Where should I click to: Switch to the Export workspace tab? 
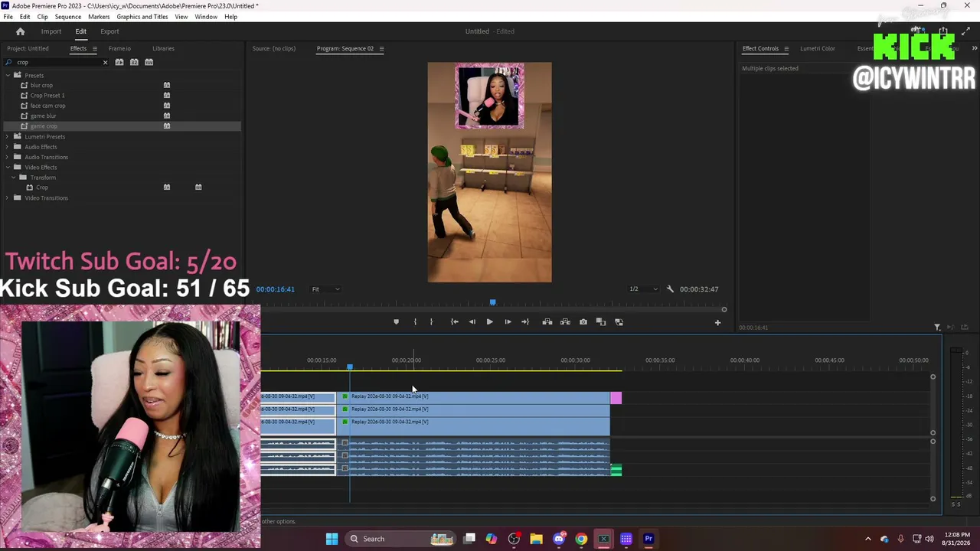coord(109,31)
